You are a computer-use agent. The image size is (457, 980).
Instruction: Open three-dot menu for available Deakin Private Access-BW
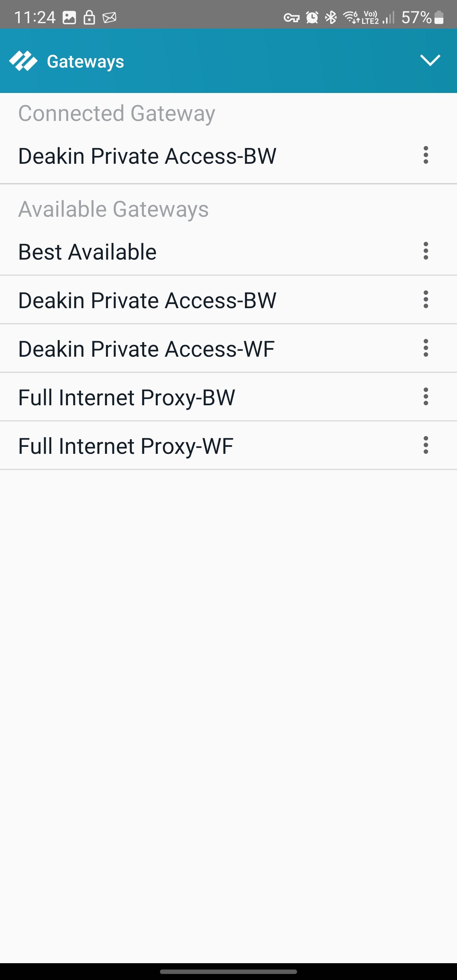tap(425, 300)
